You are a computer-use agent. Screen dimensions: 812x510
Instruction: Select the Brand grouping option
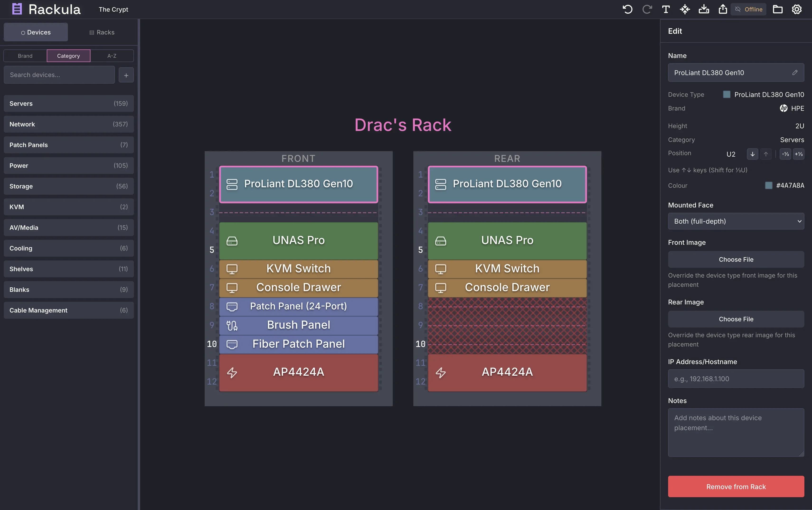pos(25,56)
